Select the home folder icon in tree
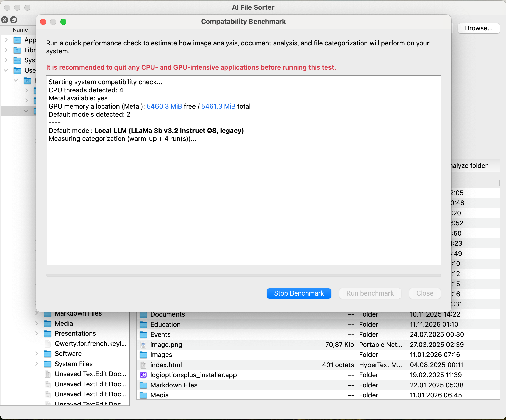This screenshot has height=420, width=506. (x=27, y=80)
